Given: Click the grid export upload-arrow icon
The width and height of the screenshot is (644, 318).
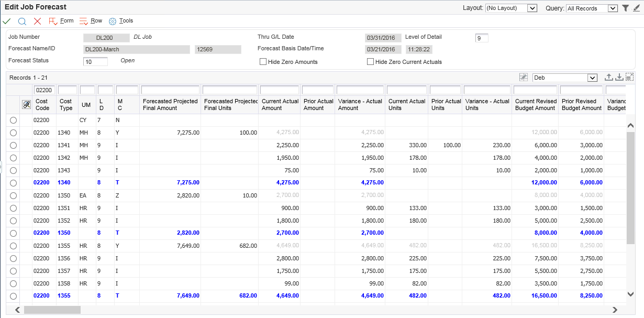Looking at the screenshot, I should [x=609, y=77].
